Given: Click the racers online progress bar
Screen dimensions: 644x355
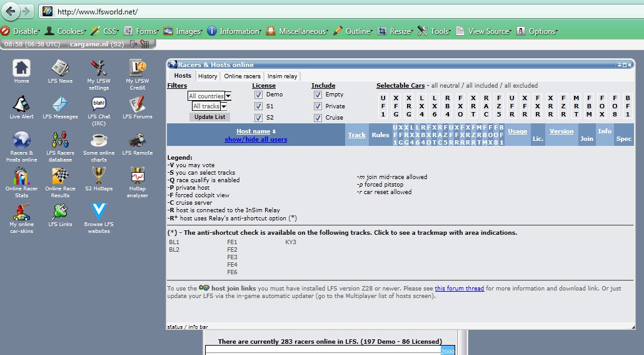Looking at the screenshot, I should 330,350.
